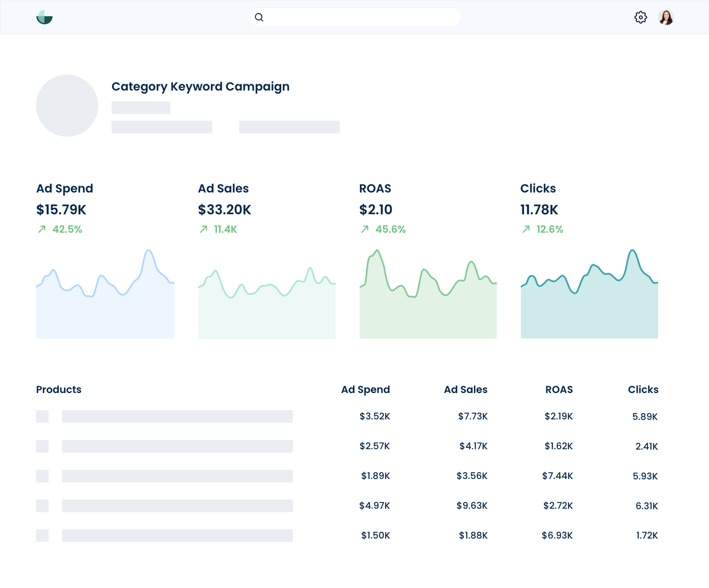709x588 pixels.
Task: Click the Ad Spend growth arrow icon
Action: [42, 230]
